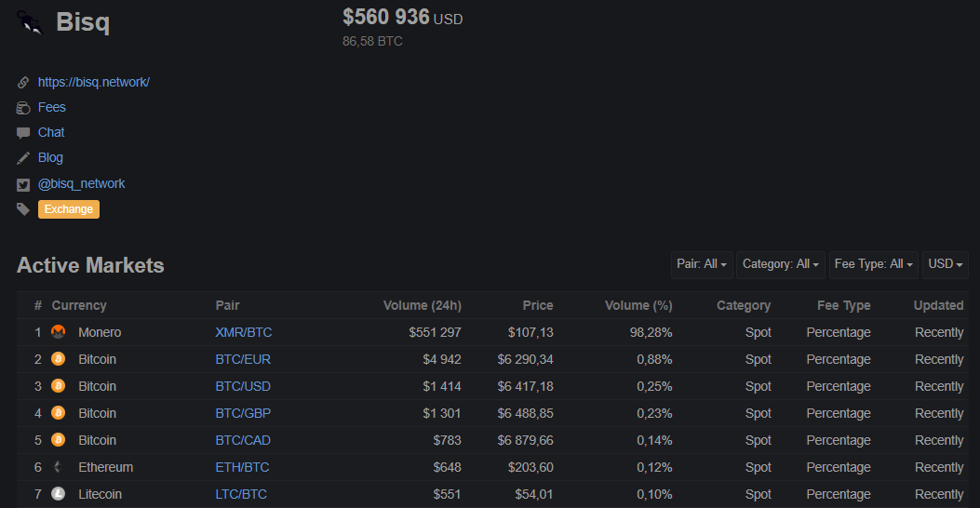
Task: Click the Monero coin icon
Action: 58,332
